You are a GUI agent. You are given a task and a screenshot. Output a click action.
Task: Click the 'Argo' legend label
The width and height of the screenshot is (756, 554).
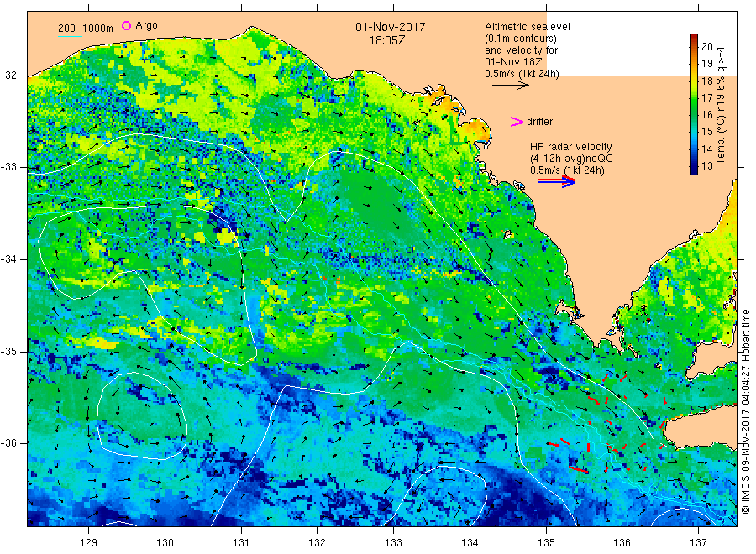click(146, 25)
